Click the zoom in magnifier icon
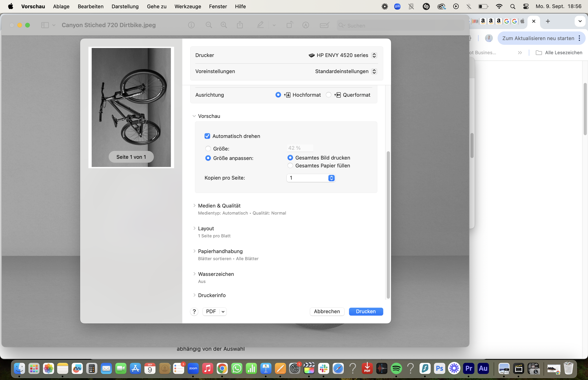 click(x=224, y=25)
